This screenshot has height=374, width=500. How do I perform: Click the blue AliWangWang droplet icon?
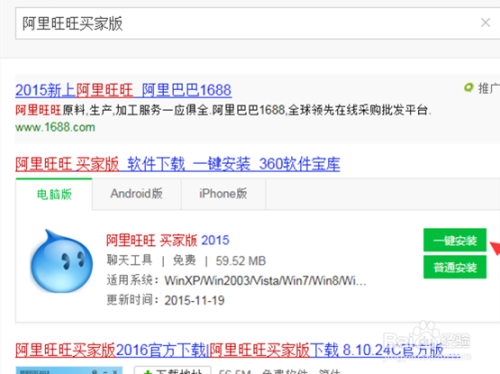[62, 261]
